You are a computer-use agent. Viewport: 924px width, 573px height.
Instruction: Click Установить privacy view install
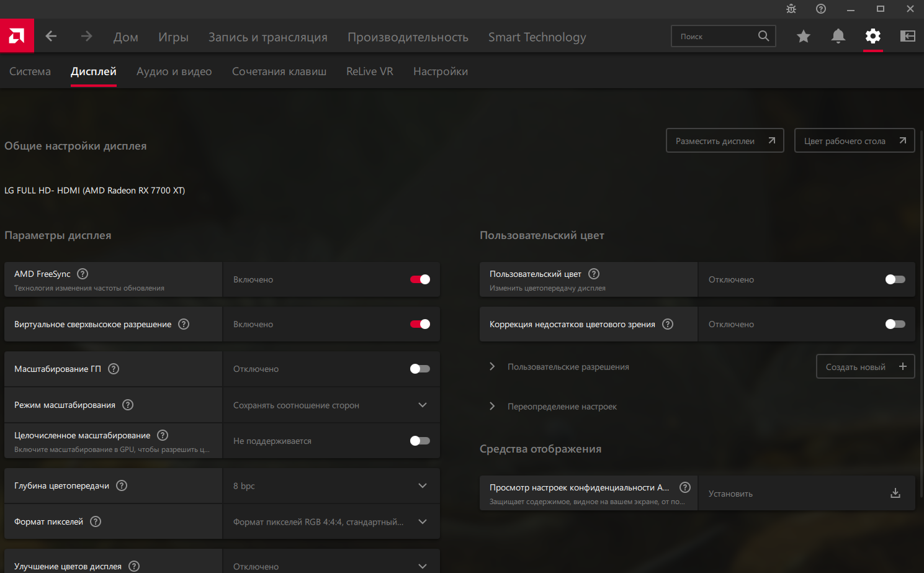(x=807, y=493)
